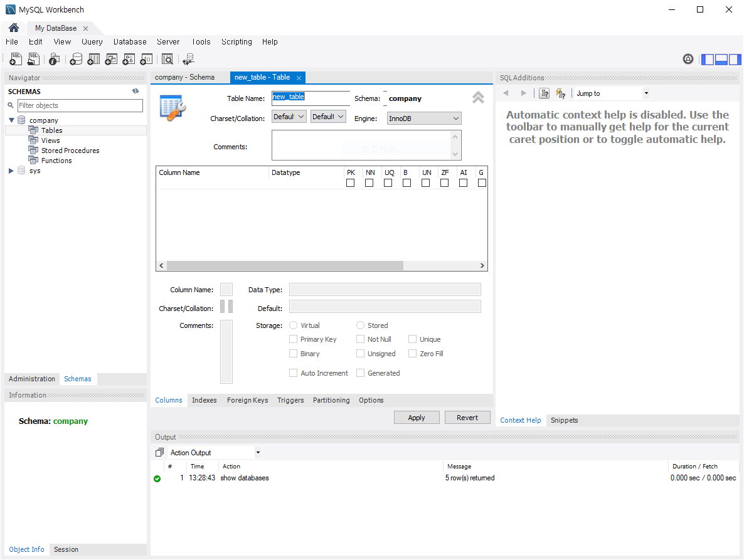Open the Server menu
This screenshot has height=560, width=744.
pos(168,42)
